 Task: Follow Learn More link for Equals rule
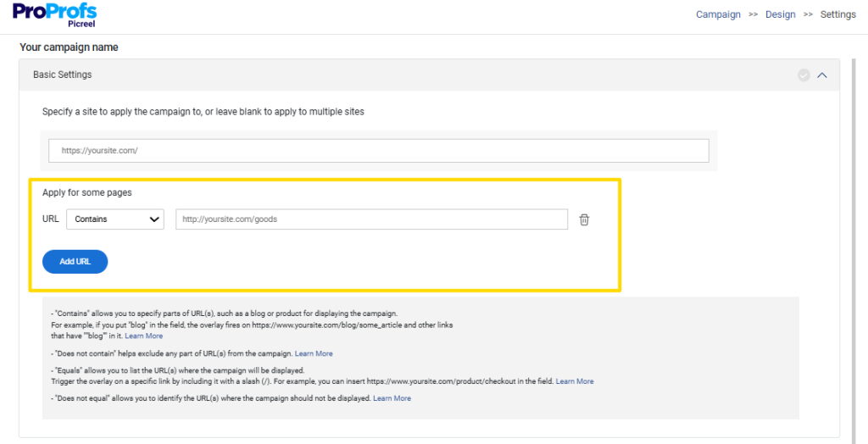tap(575, 381)
